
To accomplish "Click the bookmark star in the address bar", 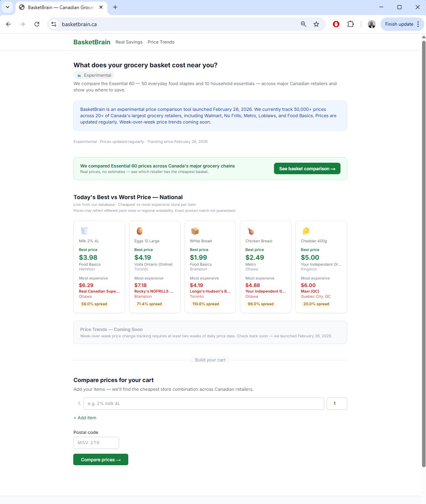I will [316, 24].
